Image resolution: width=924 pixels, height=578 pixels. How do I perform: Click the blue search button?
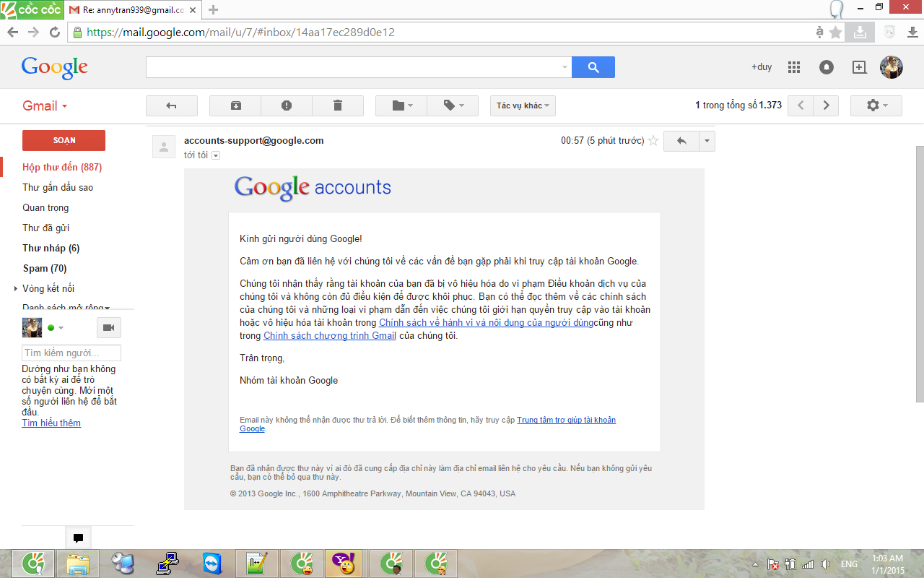pyautogui.click(x=593, y=67)
